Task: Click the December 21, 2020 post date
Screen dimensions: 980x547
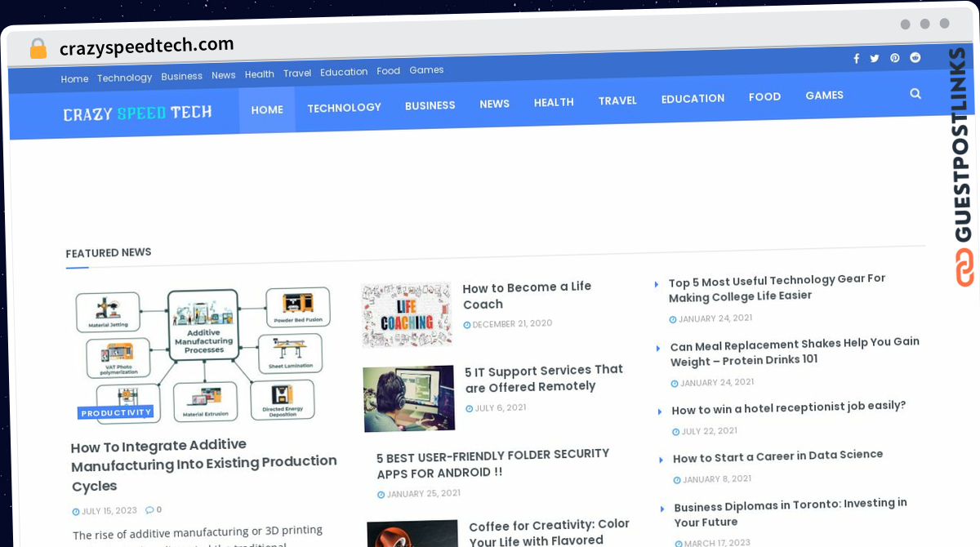Action: tap(512, 324)
